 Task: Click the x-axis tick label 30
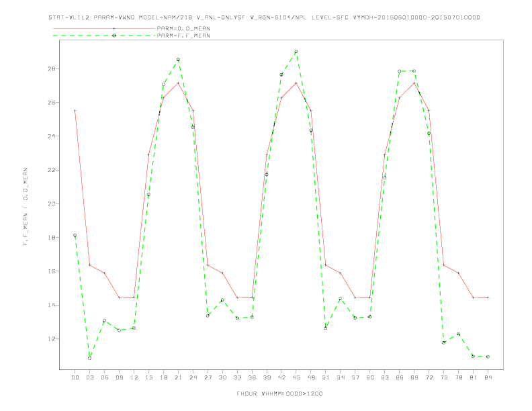(x=222, y=377)
